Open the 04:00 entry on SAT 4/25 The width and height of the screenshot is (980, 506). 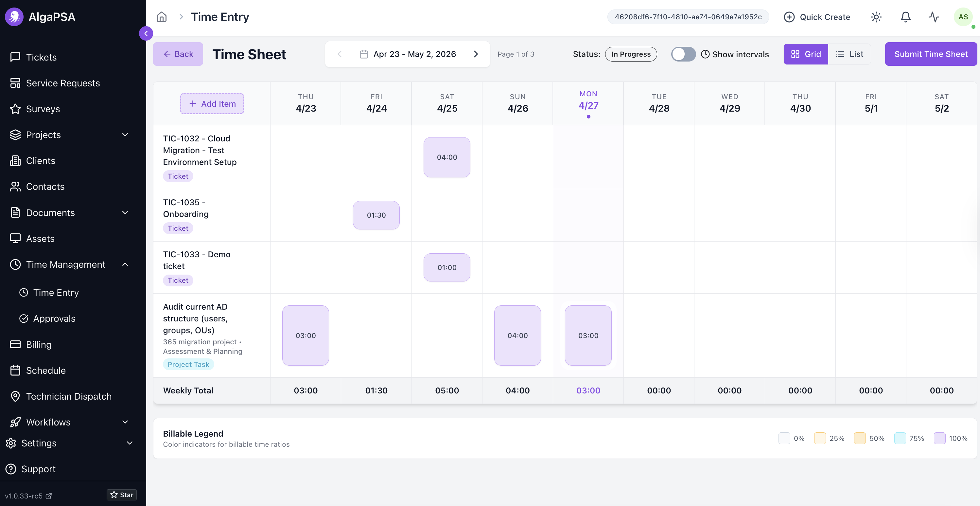point(446,157)
